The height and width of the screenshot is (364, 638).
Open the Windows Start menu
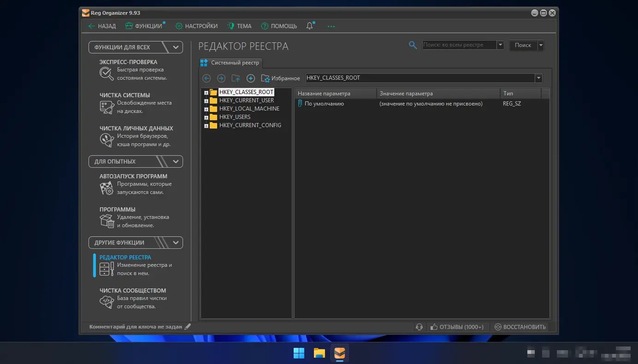(299, 353)
